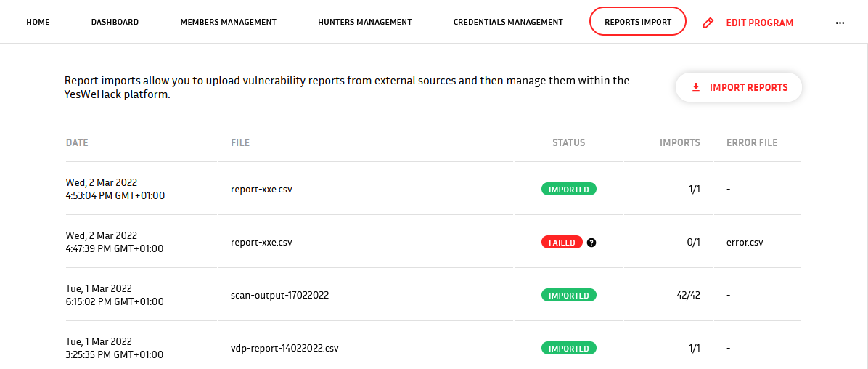This screenshot has width=868, height=369.
Task: Select the Credentials Management tab
Action: pyautogui.click(x=507, y=23)
